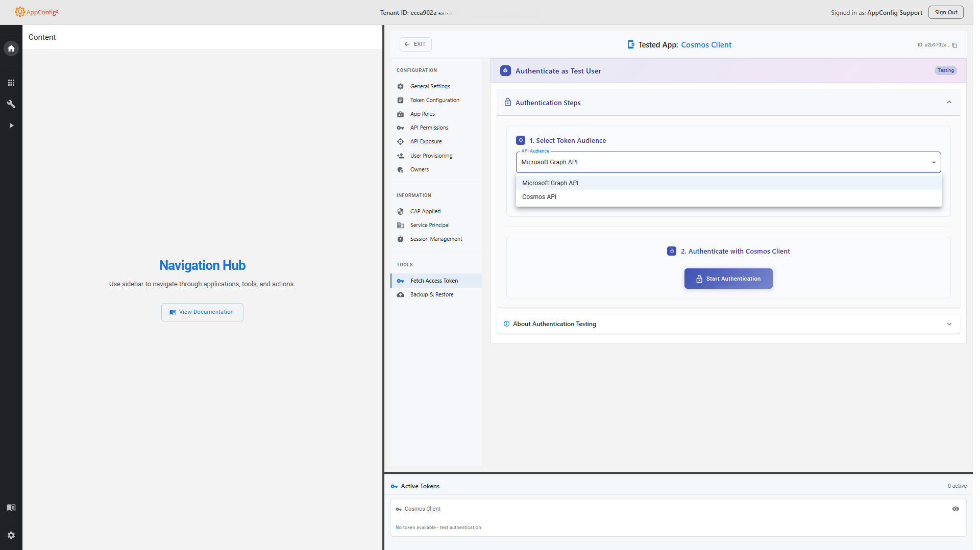Click the Service Principal building icon
This screenshot has width=980, height=550.
coord(401,226)
